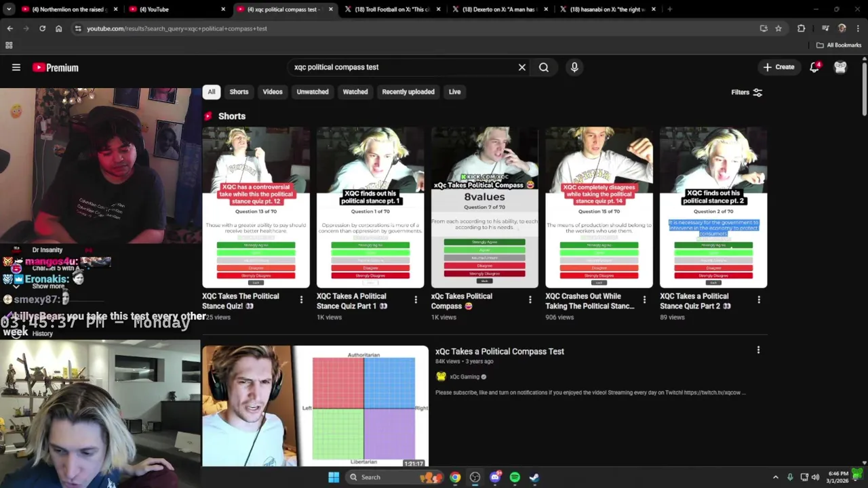This screenshot has width=868, height=488.
Task: Go back in browser history
Action: [x=9, y=28]
